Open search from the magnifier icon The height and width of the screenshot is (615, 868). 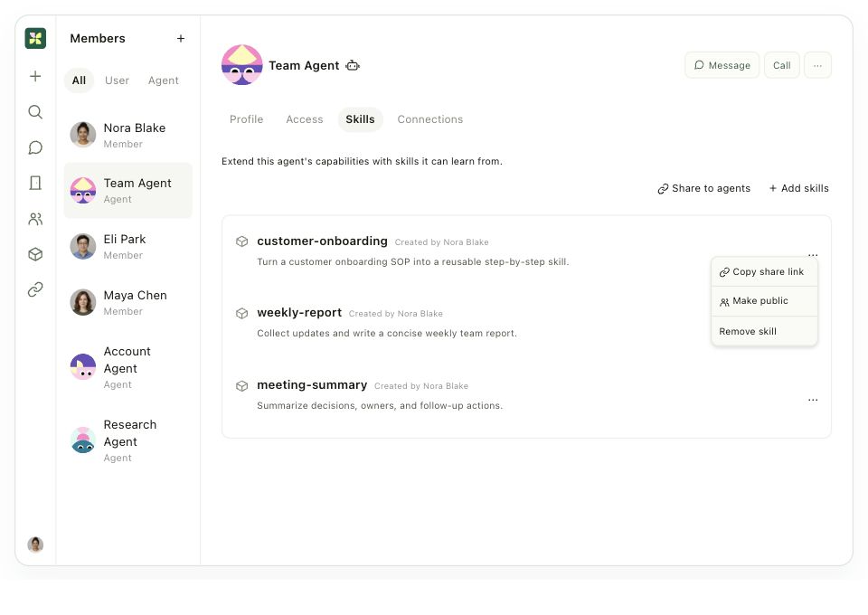click(35, 112)
